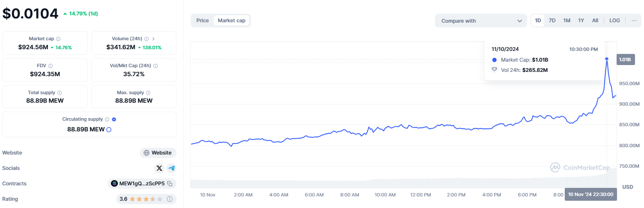Click the X (Twitter) social icon
Image resolution: width=644 pixels, height=208 pixels.
(159, 168)
